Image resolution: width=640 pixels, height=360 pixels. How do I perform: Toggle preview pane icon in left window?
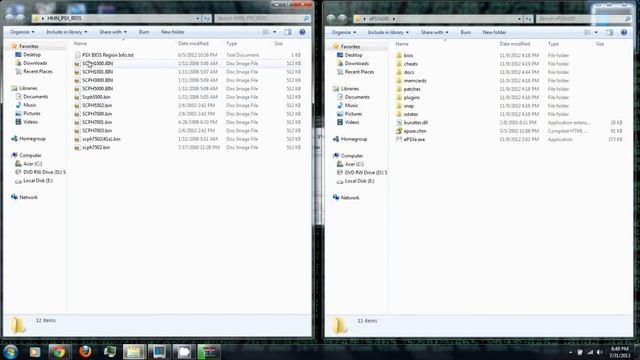tap(288, 32)
